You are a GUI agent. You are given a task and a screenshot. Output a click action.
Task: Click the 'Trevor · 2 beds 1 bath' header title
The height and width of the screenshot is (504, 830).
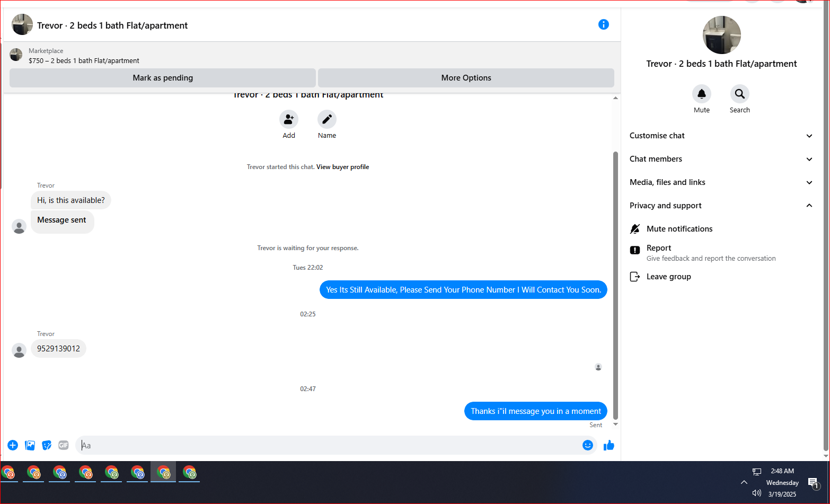[x=112, y=25]
